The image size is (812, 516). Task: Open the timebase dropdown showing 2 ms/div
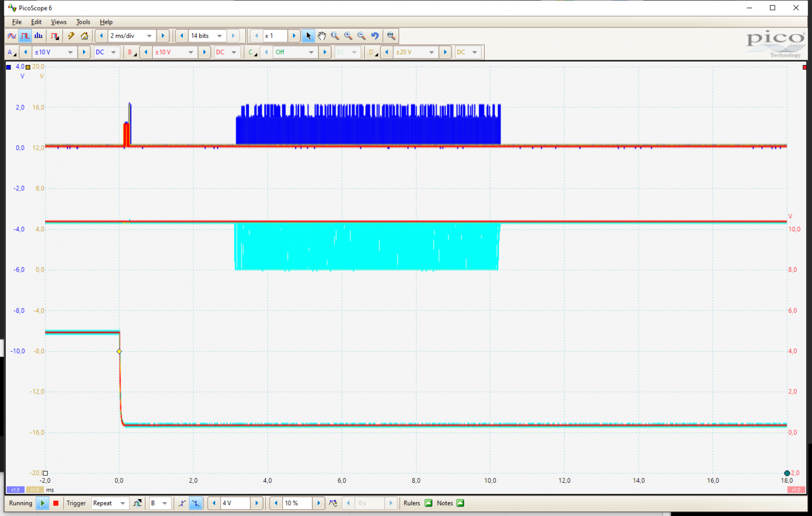(x=130, y=35)
